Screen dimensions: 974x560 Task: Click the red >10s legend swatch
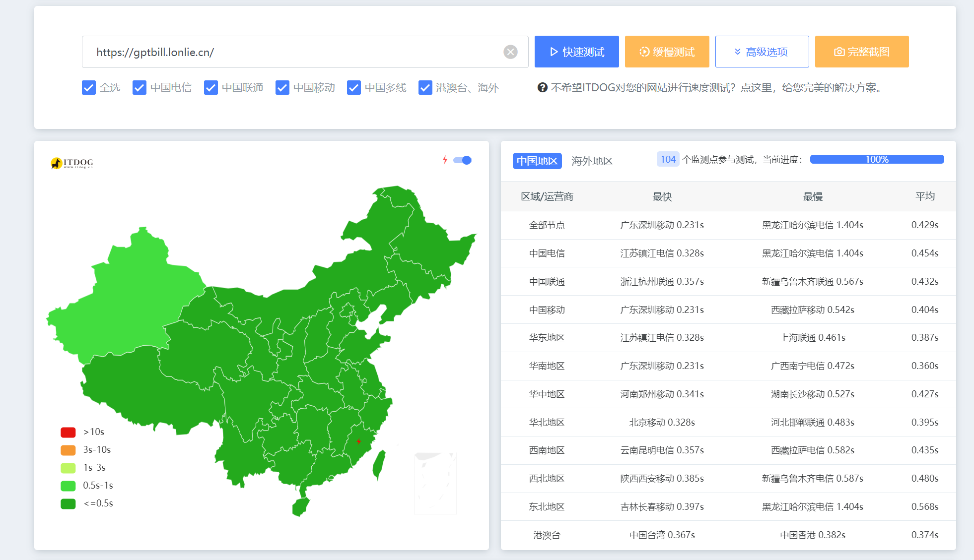pyautogui.click(x=68, y=432)
